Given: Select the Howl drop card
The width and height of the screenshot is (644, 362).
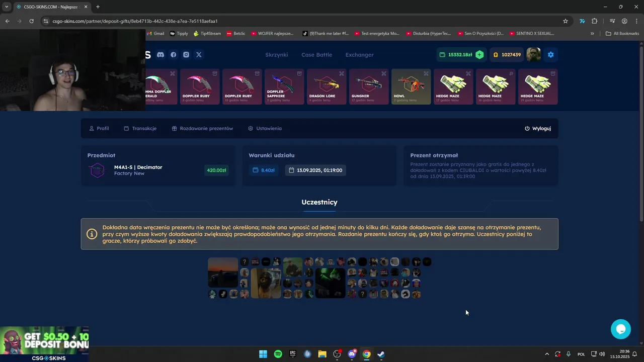Looking at the screenshot, I should (411, 86).
